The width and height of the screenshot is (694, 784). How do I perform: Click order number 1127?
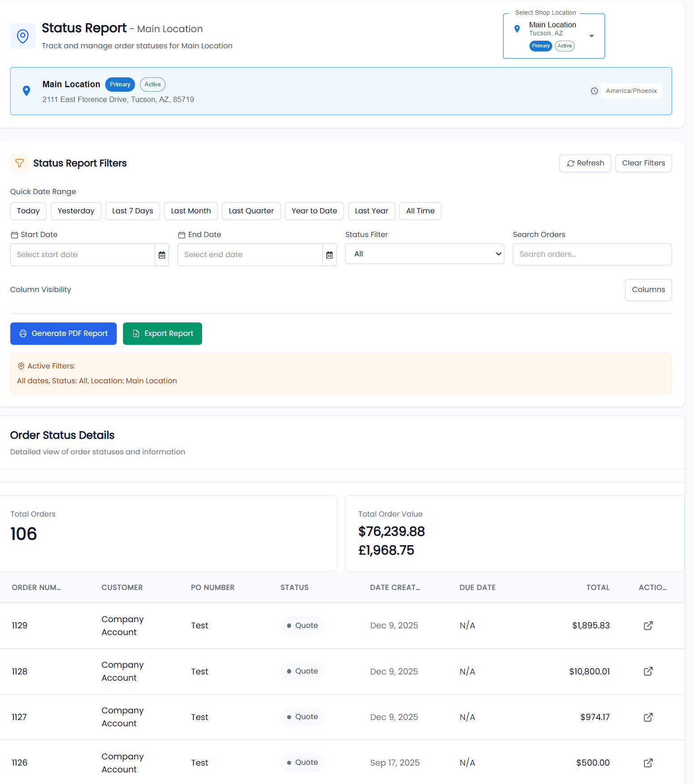click(x=19, y=717)
